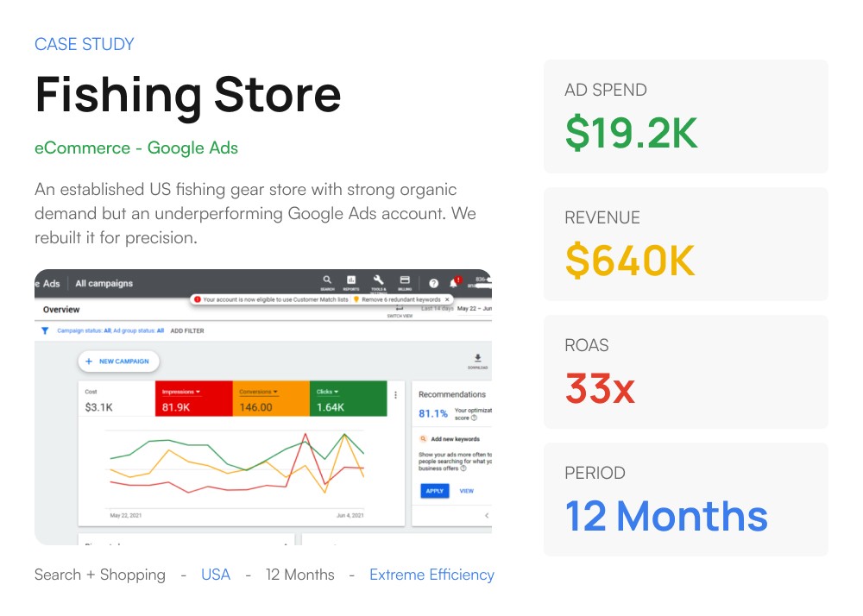Click the Add new keywords magnifier icon
863x616 pixels.
click(x=423, y=439)
